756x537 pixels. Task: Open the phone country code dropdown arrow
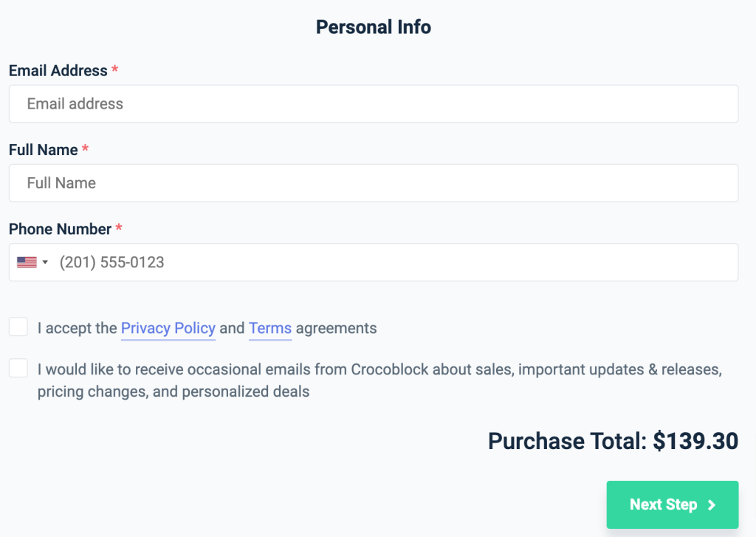click(x=45, y=262)
